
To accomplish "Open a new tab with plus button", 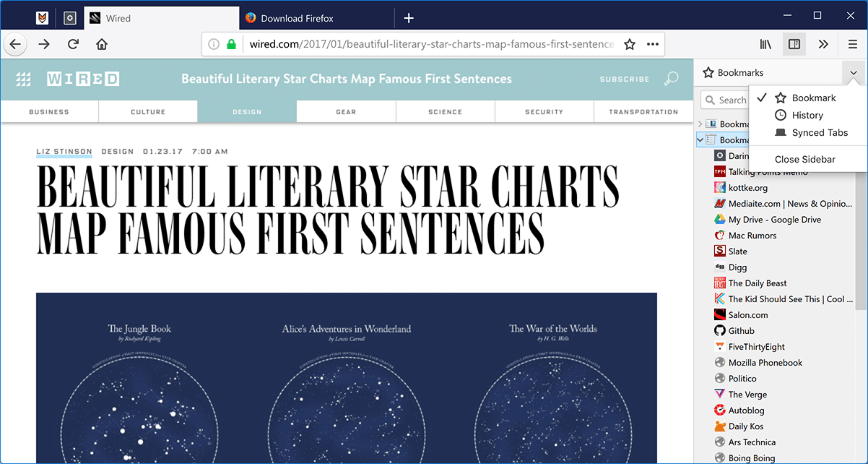I will 409,18.
